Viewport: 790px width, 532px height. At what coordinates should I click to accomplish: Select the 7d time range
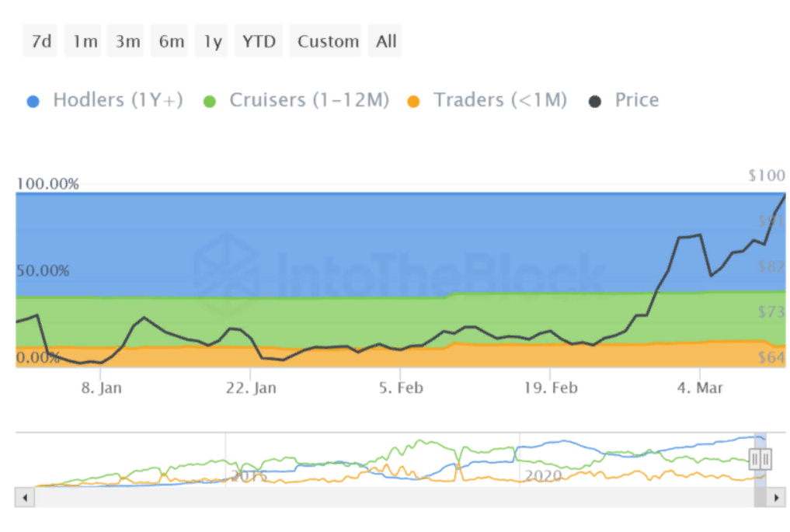(42, 41)
